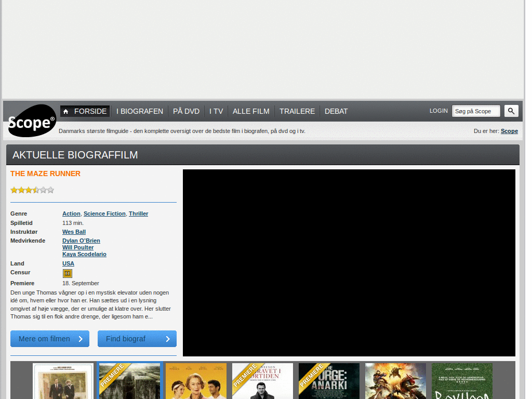Click the Scope logo
Screen dimensions: 532x399
(x=32, y=121)
